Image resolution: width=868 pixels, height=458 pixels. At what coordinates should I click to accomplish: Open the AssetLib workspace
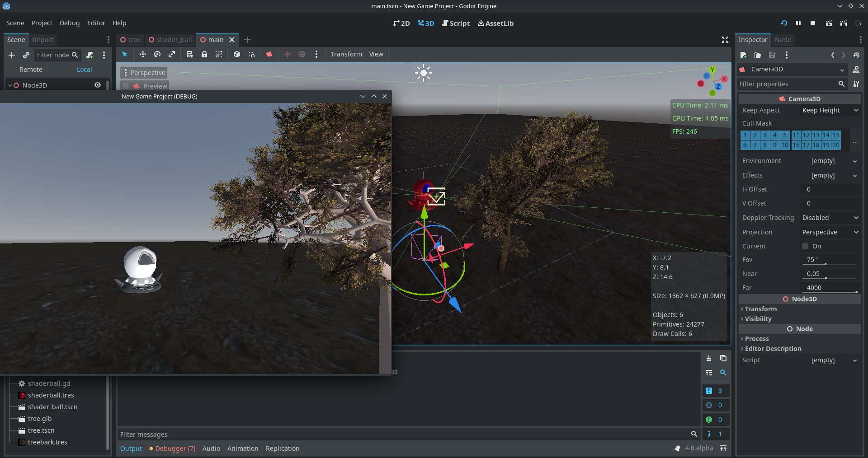coord(495,23)
